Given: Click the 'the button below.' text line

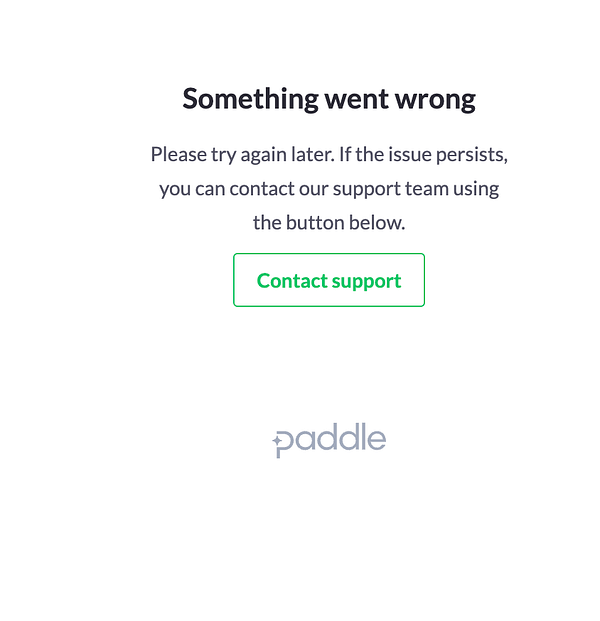Looking at the screenshot, I should 329,222.
